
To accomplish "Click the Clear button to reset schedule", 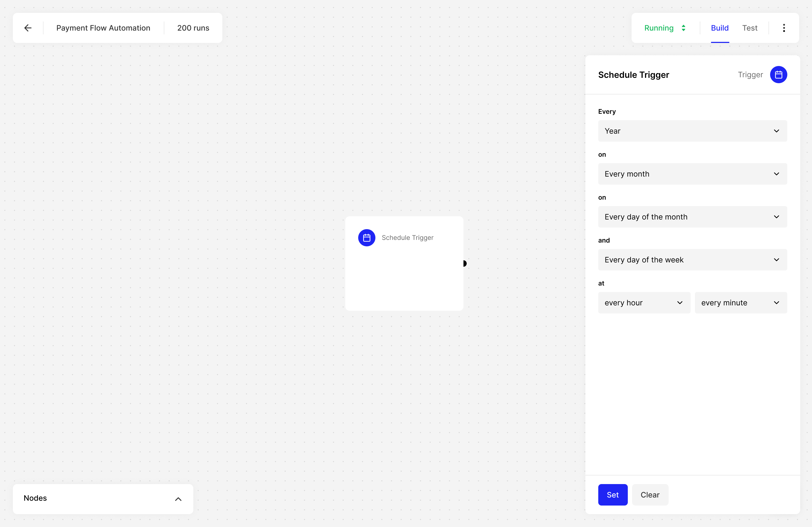I will (x=649, y=495).
